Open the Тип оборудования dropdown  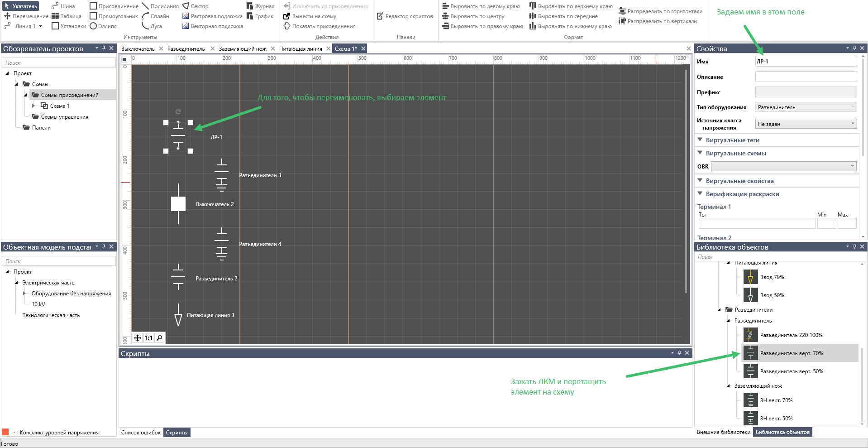pyautogui.click(x=806, y=107)
